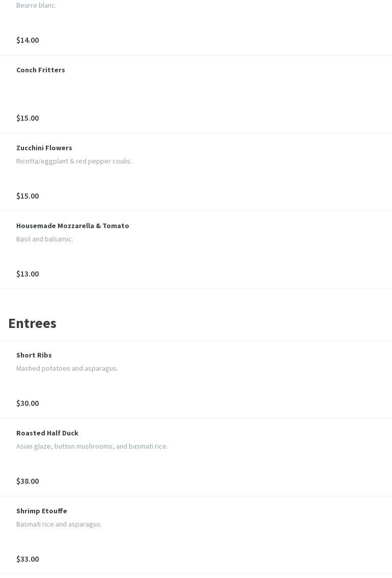Viewport: 392px width, 578px height.
Task: Click the Ricotta/eggplant & red pepper coulis description
Action: coord(74,161)
